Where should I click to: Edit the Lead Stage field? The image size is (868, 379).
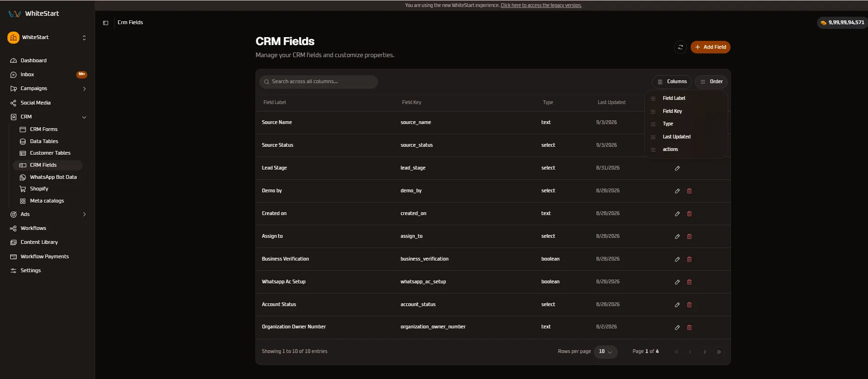coord(677,168)
